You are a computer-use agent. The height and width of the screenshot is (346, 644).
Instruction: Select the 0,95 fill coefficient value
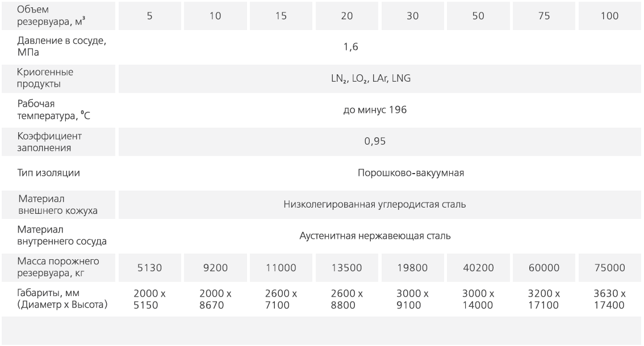pos(375,141)
